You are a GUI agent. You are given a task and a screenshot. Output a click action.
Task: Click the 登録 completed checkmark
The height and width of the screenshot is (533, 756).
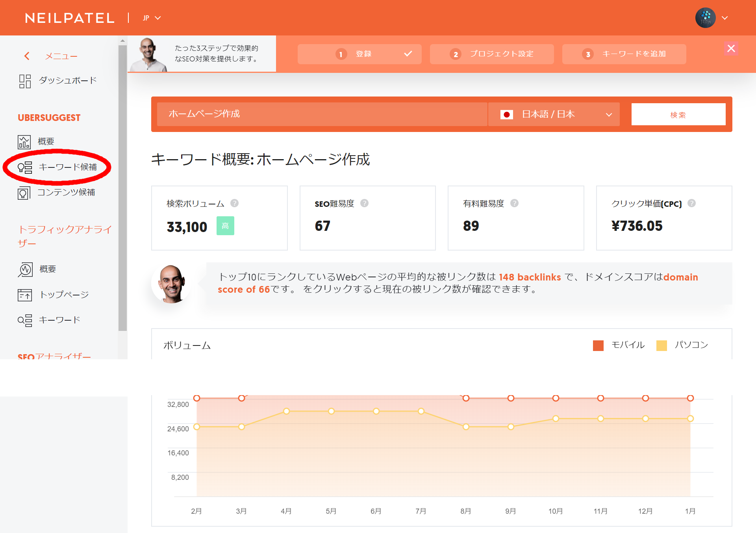point(408,54)
